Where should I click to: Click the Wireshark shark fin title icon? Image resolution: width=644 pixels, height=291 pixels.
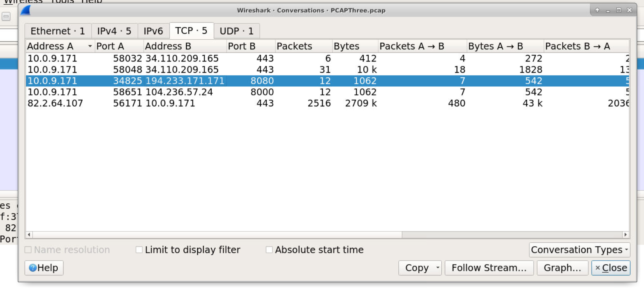[26, 11]
